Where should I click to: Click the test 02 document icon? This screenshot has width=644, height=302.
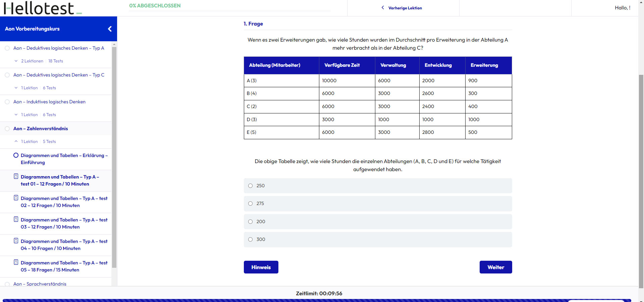point(16,198)
